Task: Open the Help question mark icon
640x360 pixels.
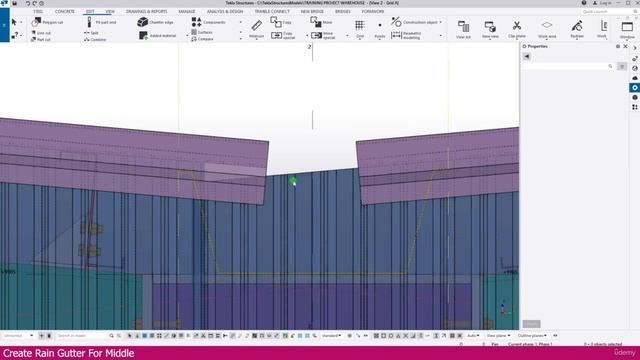Action: (584, 3)
